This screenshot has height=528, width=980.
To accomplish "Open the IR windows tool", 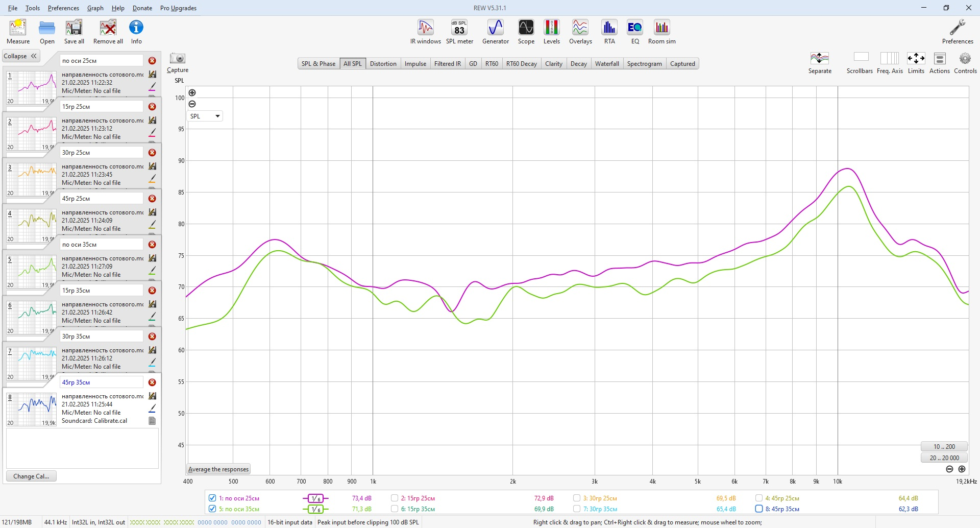I will click(425, 32).
